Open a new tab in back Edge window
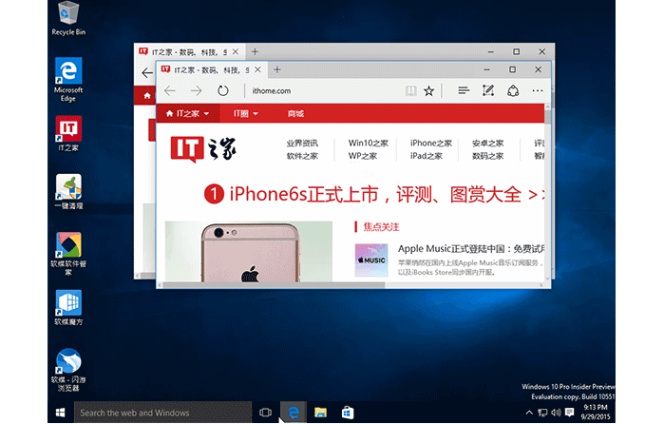Viewport: 664px width, 424px height. pos(255,52)
